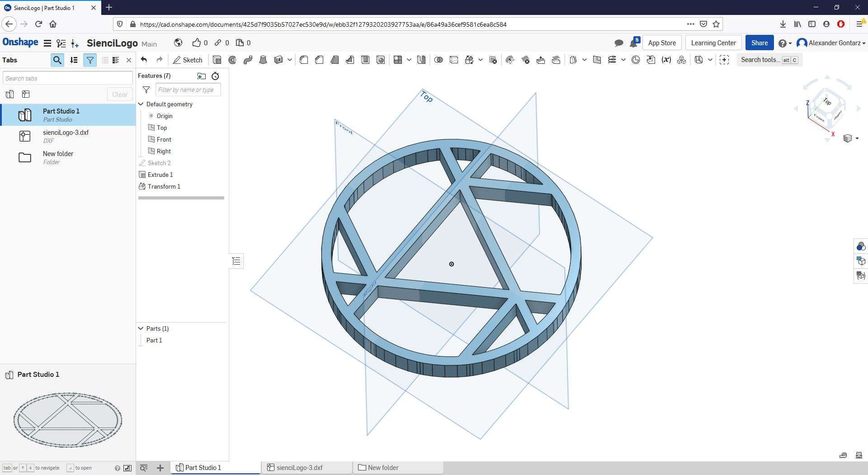Click the Undo arrow
The image size is (868, 475).
click(x=144, y=60)
